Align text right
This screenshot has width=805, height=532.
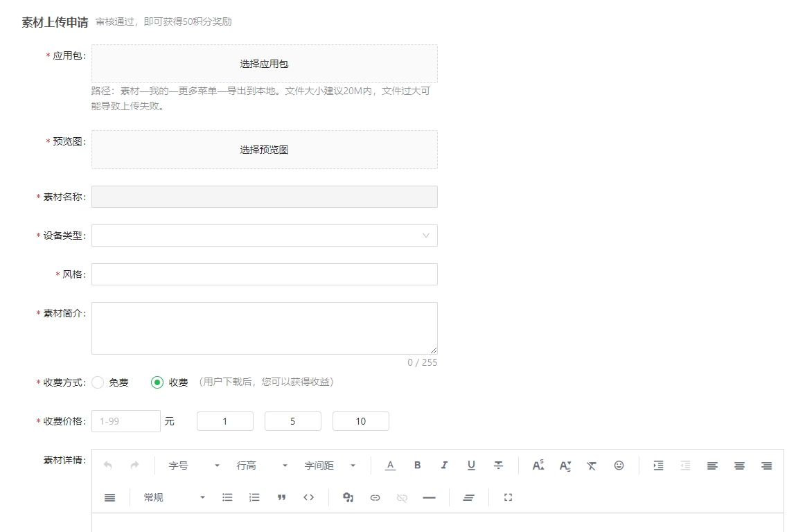point(766,465)
